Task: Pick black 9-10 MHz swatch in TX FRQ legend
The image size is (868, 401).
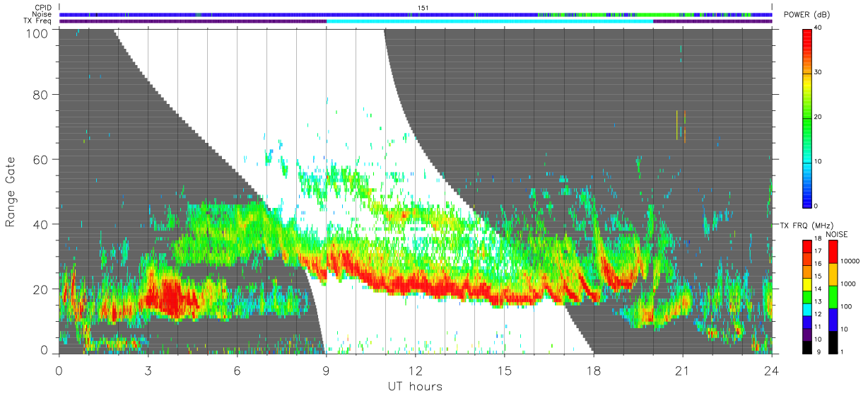Action: [808, 347]
